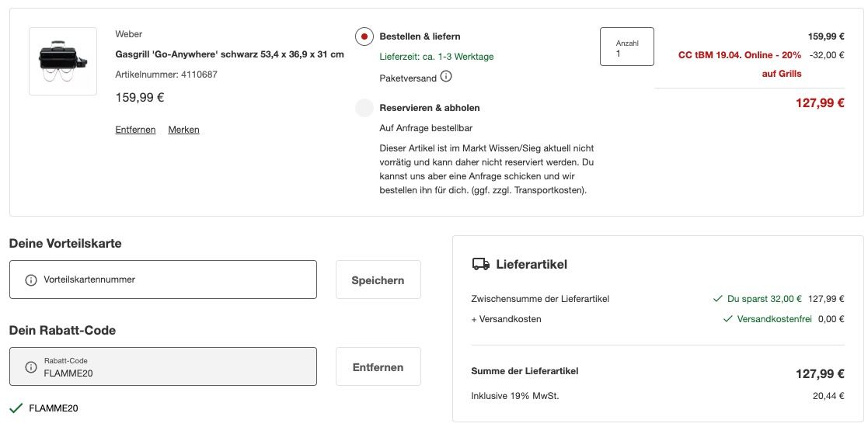Click the delivery truck icon by Lieferartikel

pos(480,264)
